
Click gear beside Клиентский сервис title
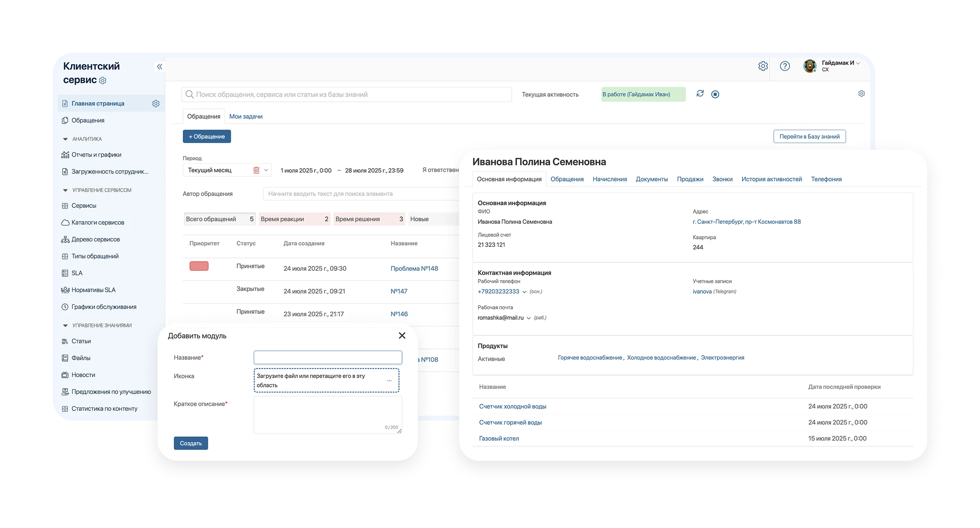click(102, 81)
